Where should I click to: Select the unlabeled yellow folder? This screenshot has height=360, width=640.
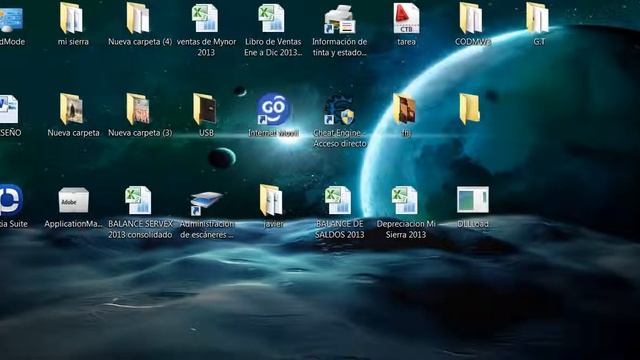469,109
